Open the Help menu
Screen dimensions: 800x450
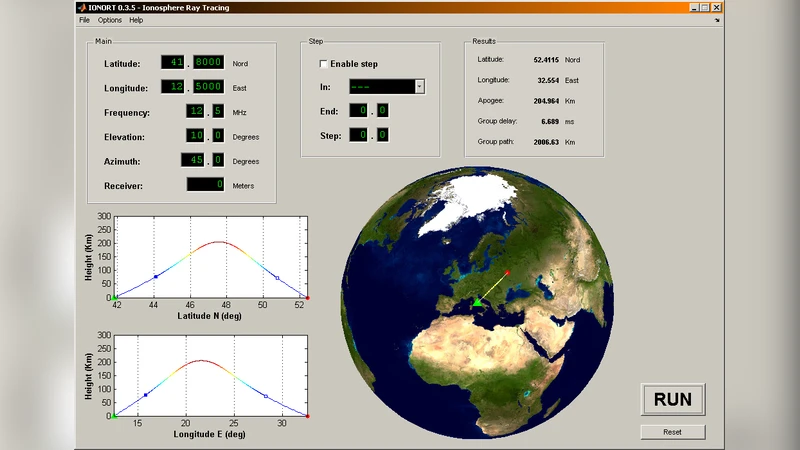136,20
